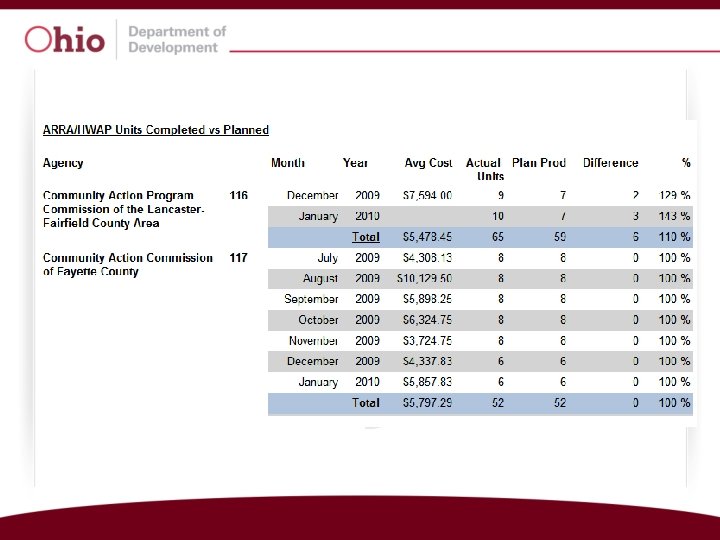
Task: Click the July month cell
Action: [x=327, y=258]
